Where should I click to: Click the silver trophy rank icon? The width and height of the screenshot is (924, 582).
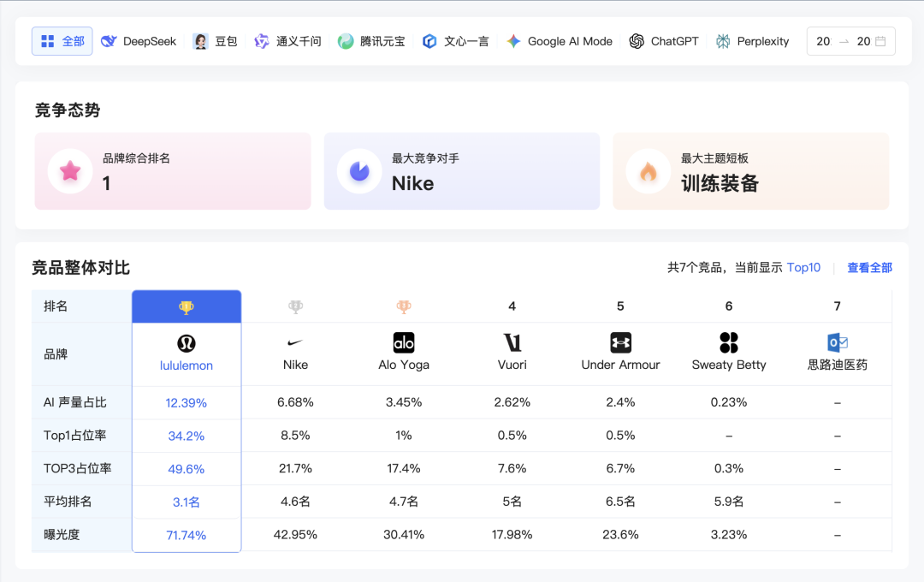pos(295,306)
